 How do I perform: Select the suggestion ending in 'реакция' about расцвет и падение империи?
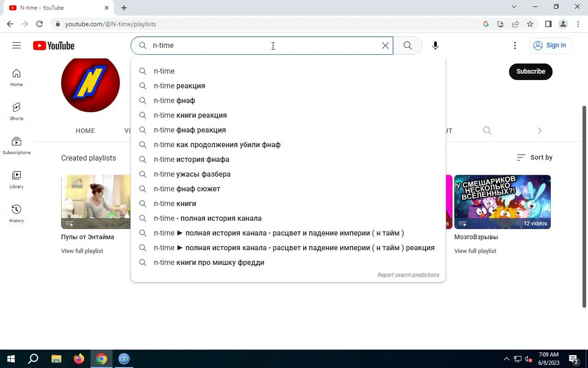(x=288, y=247)
